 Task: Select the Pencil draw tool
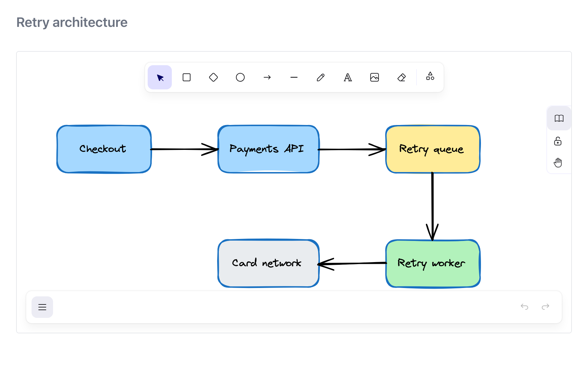click(x=321, y=77)
